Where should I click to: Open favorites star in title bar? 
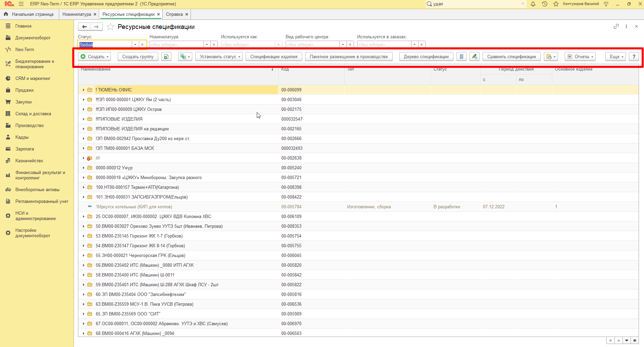pyautogui.click(x=556, y=4)
